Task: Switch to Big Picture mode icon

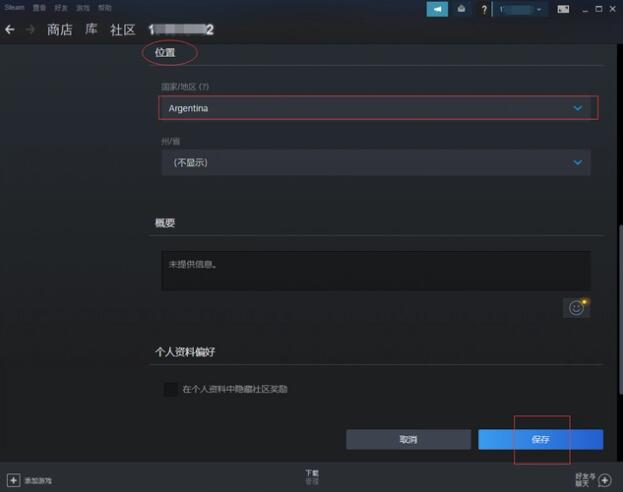Action: tap(563, 9)
